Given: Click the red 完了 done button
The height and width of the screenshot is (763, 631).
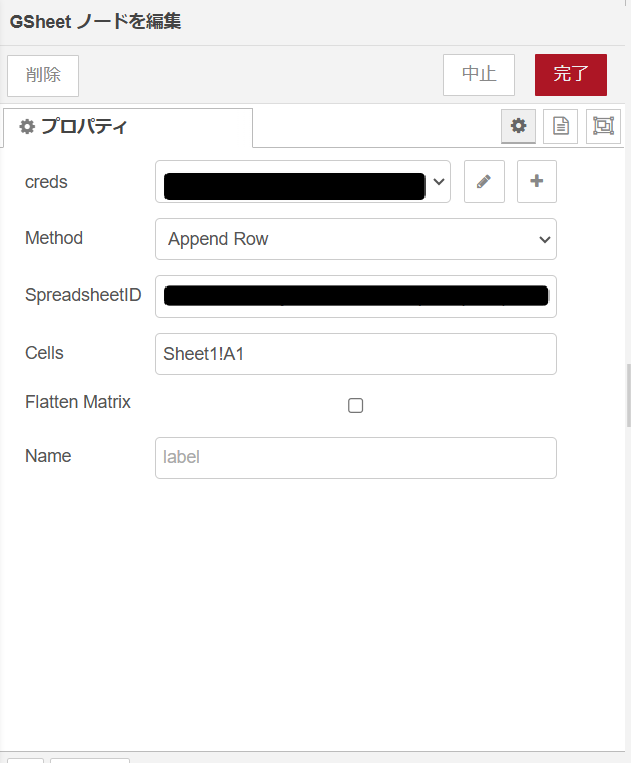Looking at the screenshot, I should click(x=571, y=74).
